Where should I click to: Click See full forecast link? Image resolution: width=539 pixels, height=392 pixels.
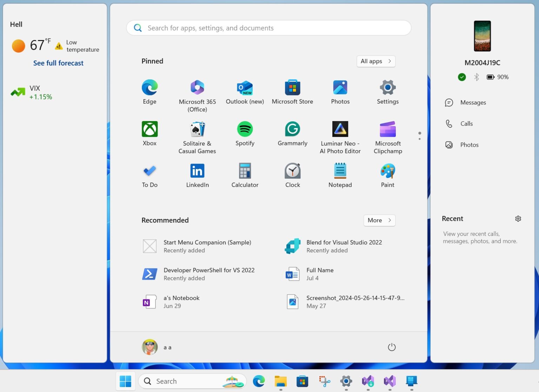pos(58,63)
